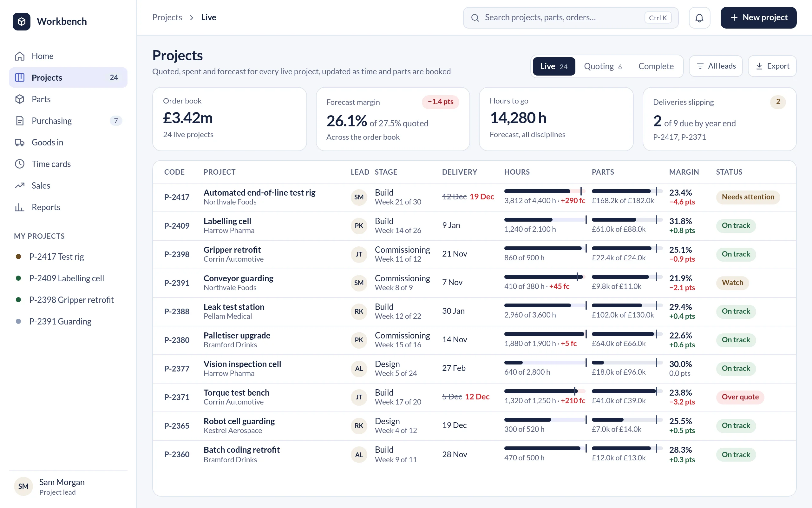Click the revised delivery date 19 Dec

click(481, 197)
